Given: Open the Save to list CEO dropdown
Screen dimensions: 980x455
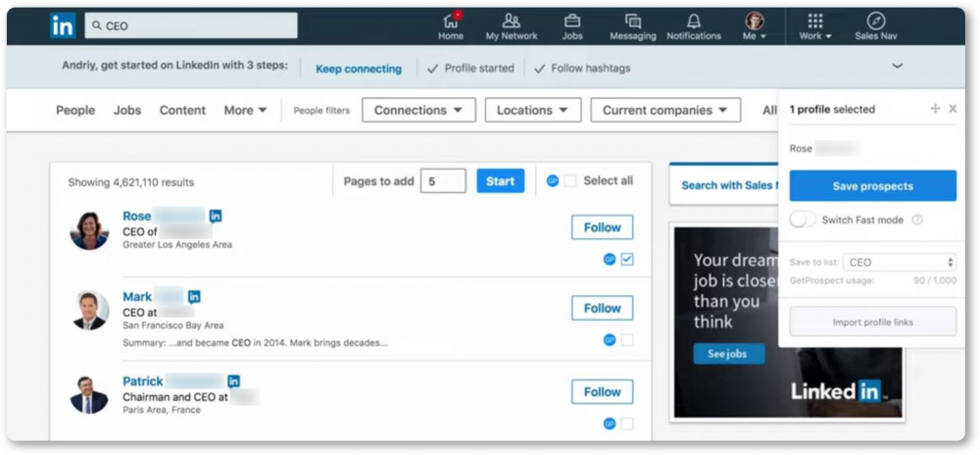Looking at the screenshot, I should (900, 263).
